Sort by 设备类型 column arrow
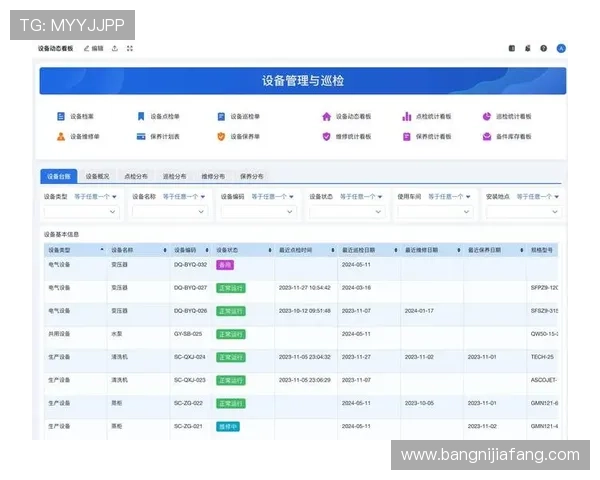This screenshot has width=600, height=480. (x=102, y=250)
